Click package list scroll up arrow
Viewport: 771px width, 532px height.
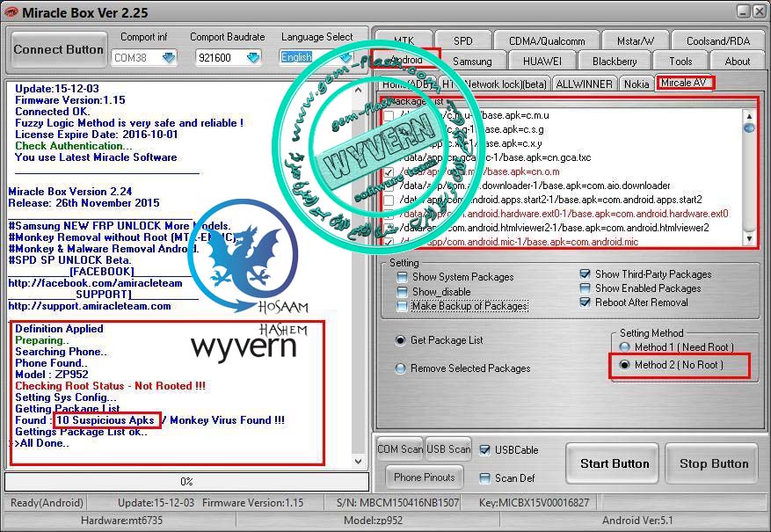[749, 116]
